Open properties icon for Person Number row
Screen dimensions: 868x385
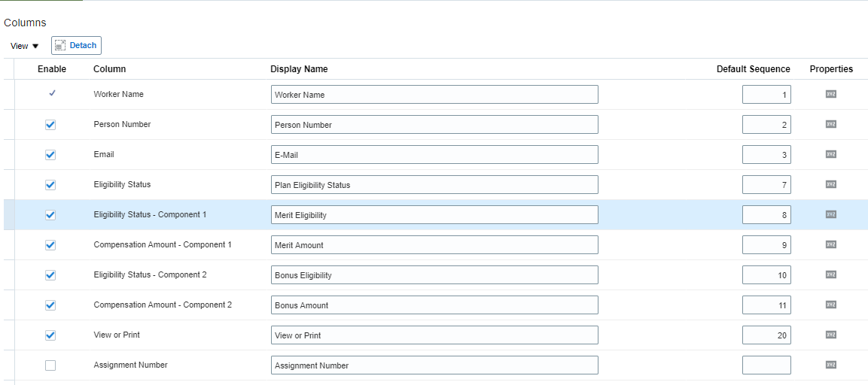[831, 124]
